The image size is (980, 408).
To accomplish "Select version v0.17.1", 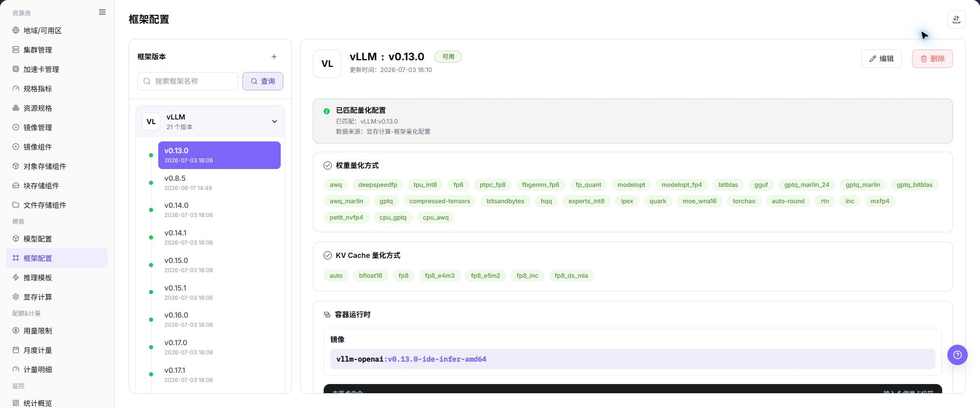I will [x=219, y=375].
